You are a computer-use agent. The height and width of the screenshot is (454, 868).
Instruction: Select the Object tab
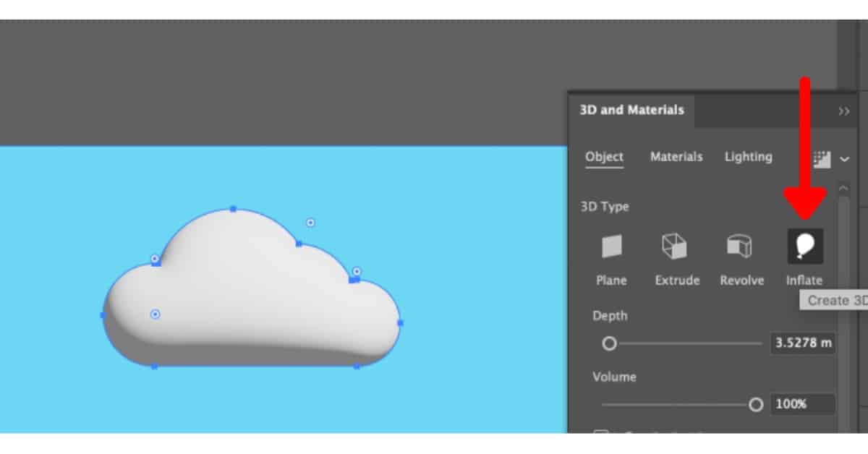pyautogui.click(x=605, y=157)
